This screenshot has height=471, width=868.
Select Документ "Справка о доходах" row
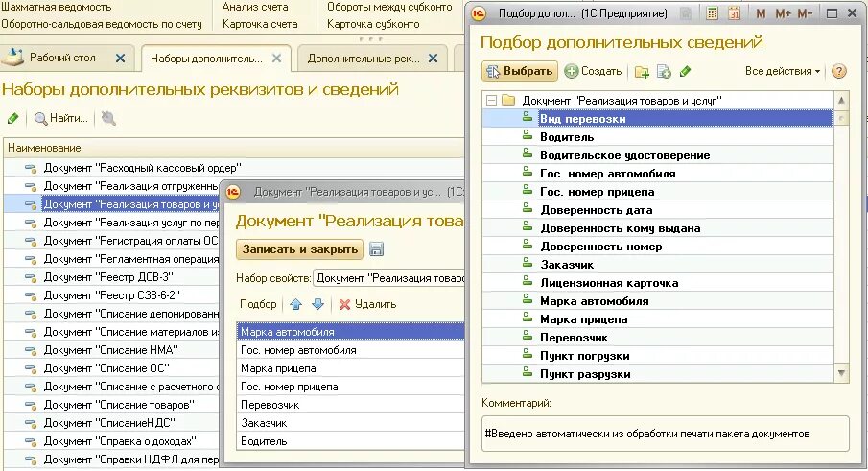pyautogui.click(x=111, y=441)
